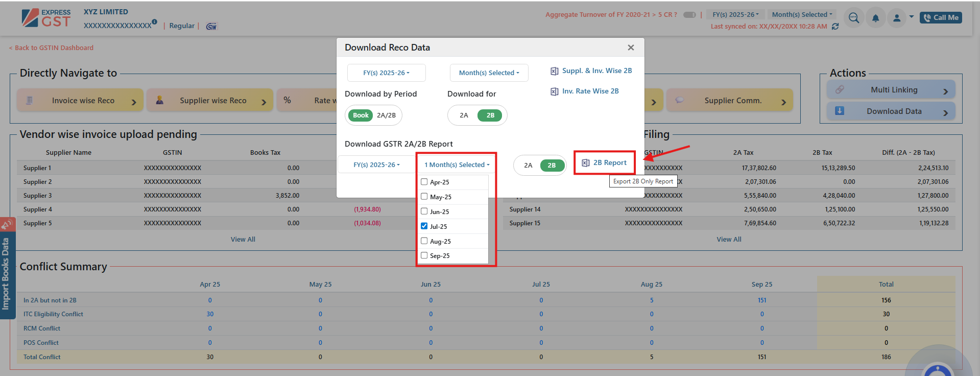The height and width of the screenshot is (376, 980).
Task: Click the GSTN portal logo icon
Action: (x=211, y=26)
